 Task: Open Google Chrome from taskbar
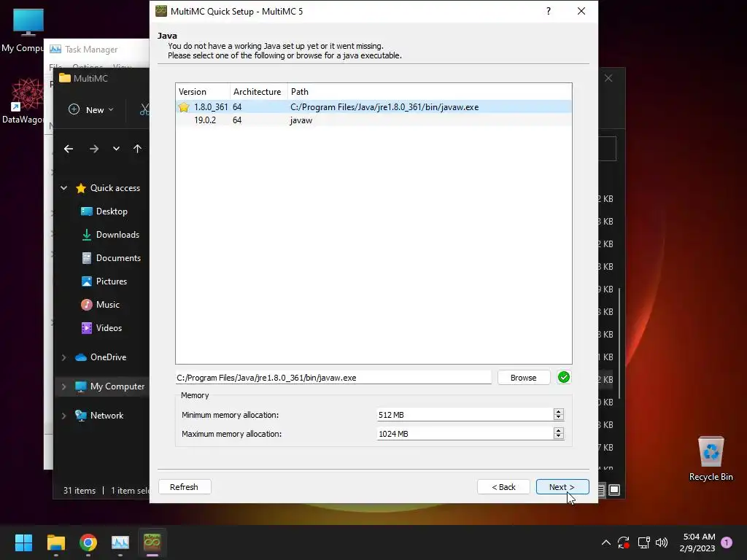88,542
